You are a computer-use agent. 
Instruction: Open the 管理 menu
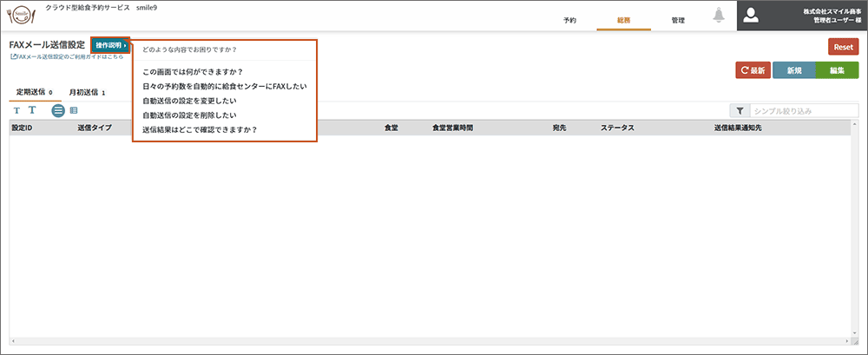point(678,21)
